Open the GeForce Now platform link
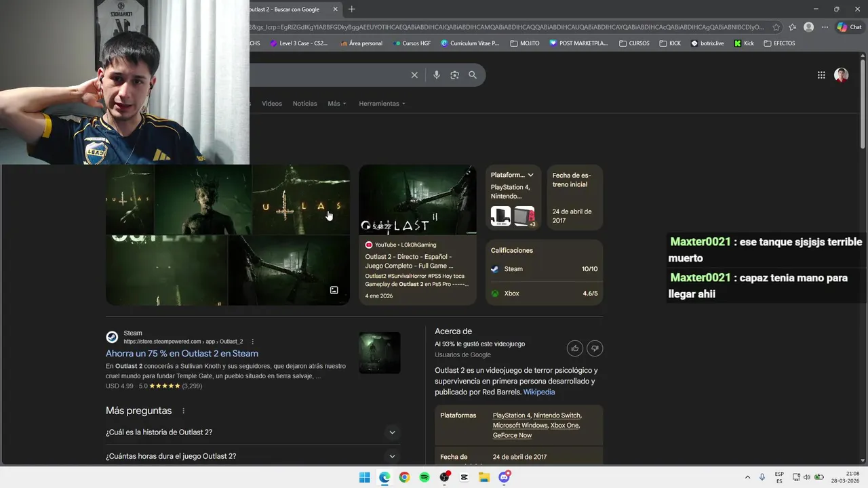868x488 pixels. pos(512,436)
